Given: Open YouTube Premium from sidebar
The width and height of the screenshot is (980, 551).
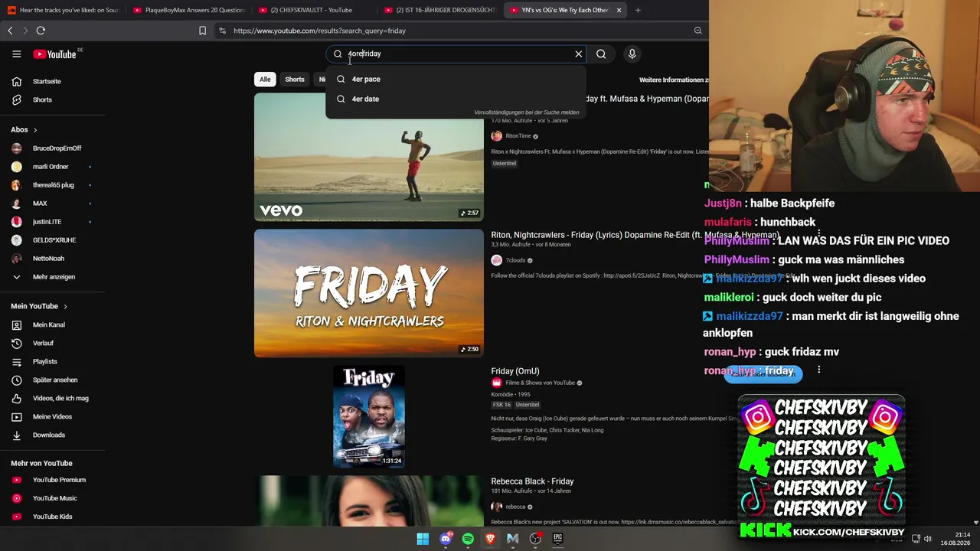Looking at the screenshot, I should click(x=59, y=480).
